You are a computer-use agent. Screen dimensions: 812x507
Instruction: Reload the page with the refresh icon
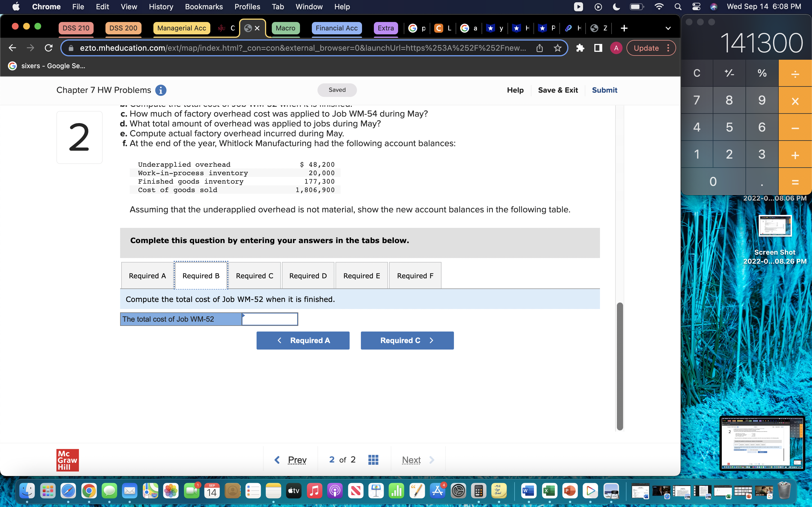coord(49,48)
